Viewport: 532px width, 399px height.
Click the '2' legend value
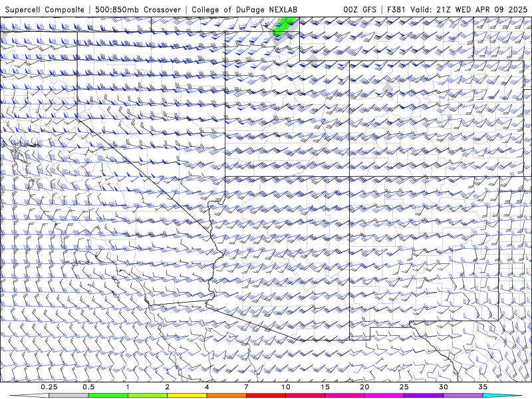(168, 387)
